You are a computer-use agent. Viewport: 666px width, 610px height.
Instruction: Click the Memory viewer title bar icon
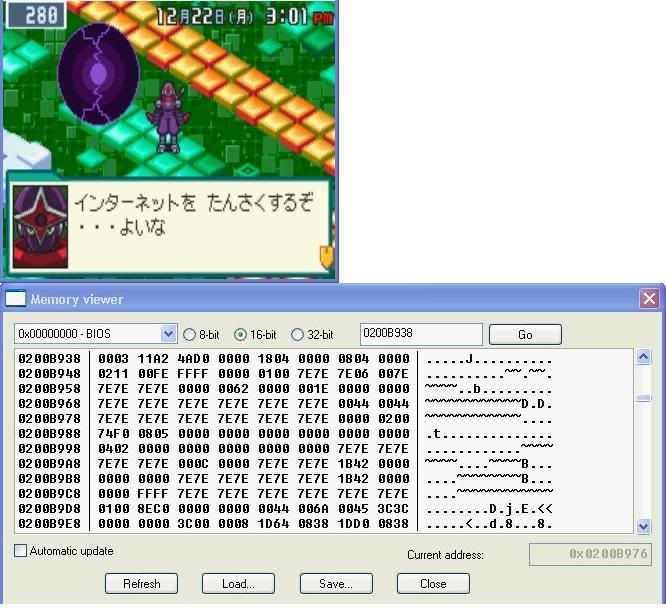pos(16,299)
